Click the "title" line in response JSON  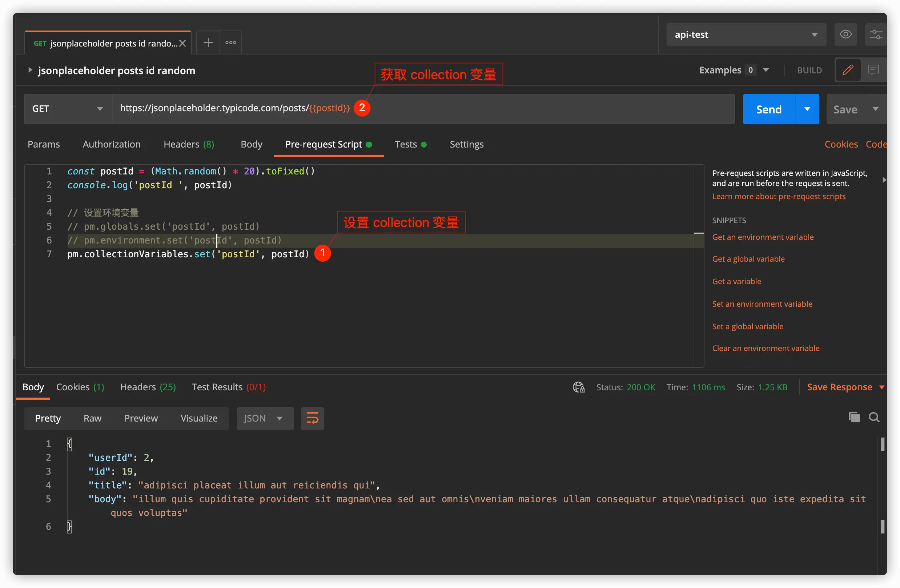(234, 485)
